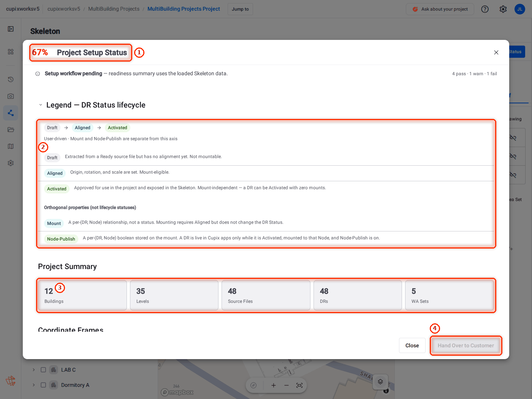Open the dashboard widgets icon in sidebar
532x399 pixels.
11,51
